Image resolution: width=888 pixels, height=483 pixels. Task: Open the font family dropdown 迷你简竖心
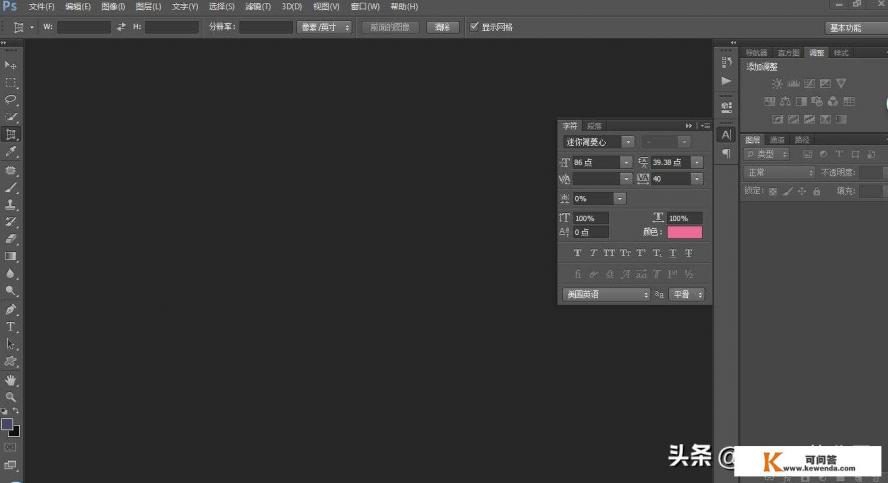pyautogui.click(x=627, y=142)
